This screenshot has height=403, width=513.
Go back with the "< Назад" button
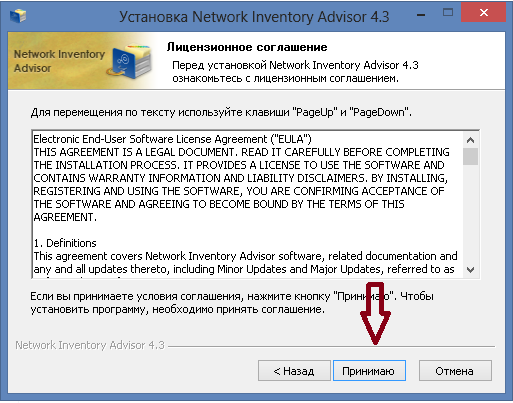coord(294,370)
